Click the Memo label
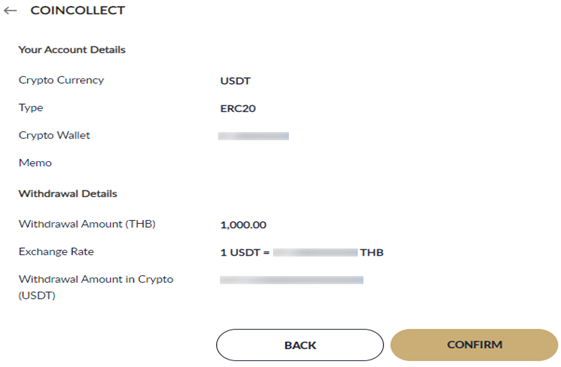Image resolution: width=561 pixels, height=367 pixels. [35, 163]
